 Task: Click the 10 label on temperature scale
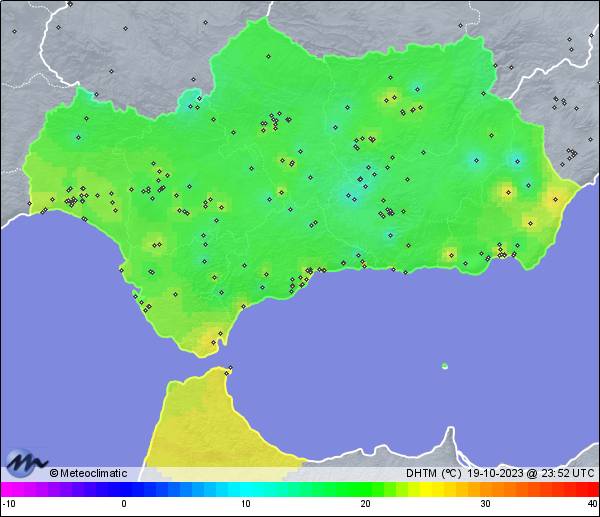click(246, 504)
